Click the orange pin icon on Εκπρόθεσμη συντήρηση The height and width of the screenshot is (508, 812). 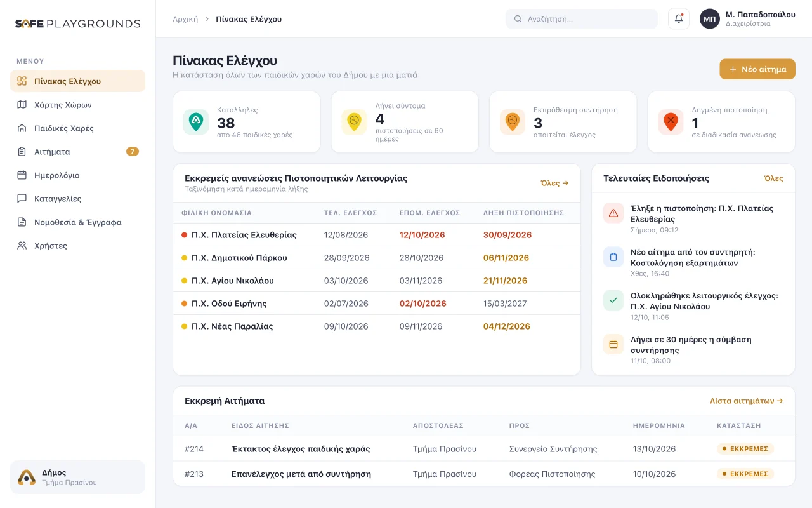tap(513, 122)
